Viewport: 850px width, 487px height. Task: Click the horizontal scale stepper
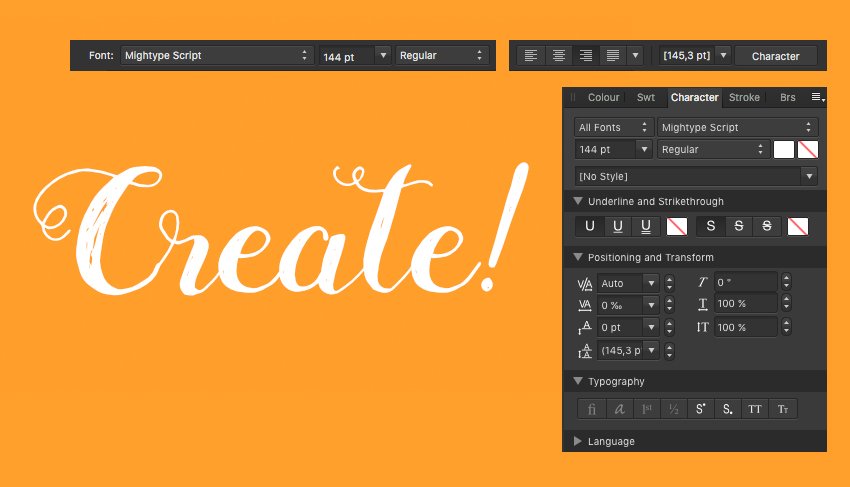click(787, 303)
